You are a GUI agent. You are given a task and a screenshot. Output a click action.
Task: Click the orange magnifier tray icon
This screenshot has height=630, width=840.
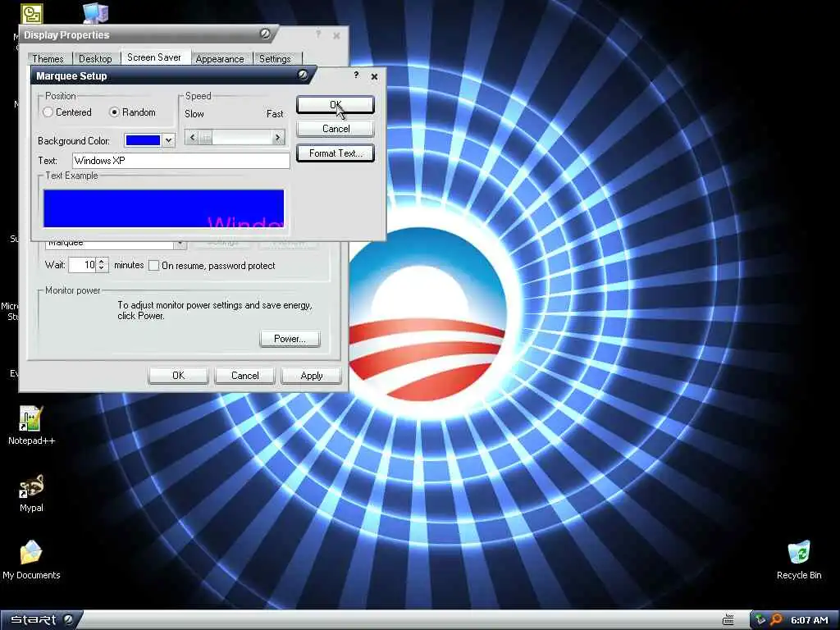coord(776,620)
